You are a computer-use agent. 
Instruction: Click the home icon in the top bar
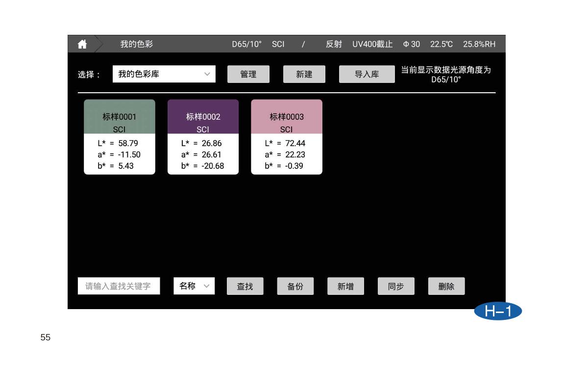coord(82,44)
